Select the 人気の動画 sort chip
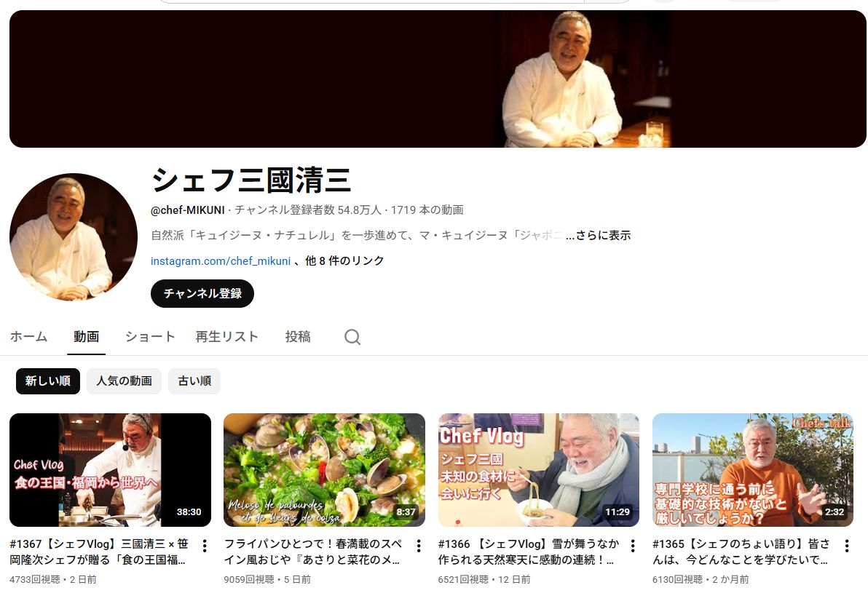This screenshot has height=593, width=868. tap(124, 381)
